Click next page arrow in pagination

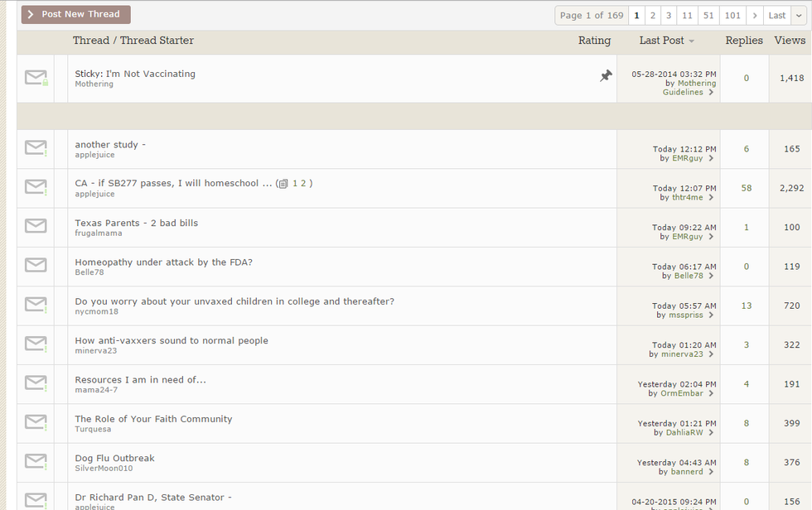click(754, 16)
